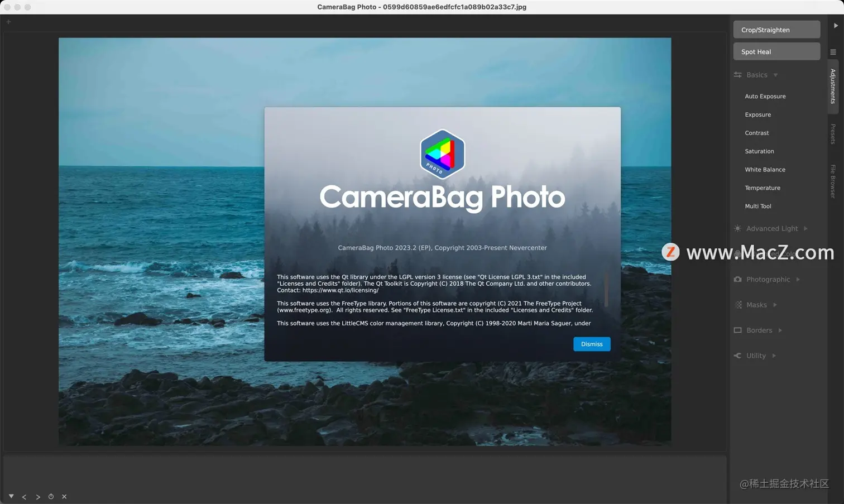
Task: Click the Photographic camera icon
Action: (737, 279)
